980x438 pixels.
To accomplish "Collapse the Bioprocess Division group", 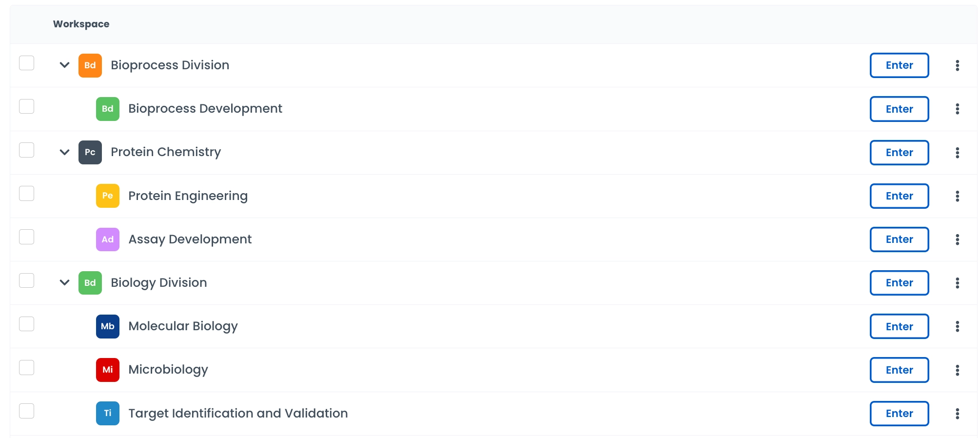I will click(x=64, y=65).
